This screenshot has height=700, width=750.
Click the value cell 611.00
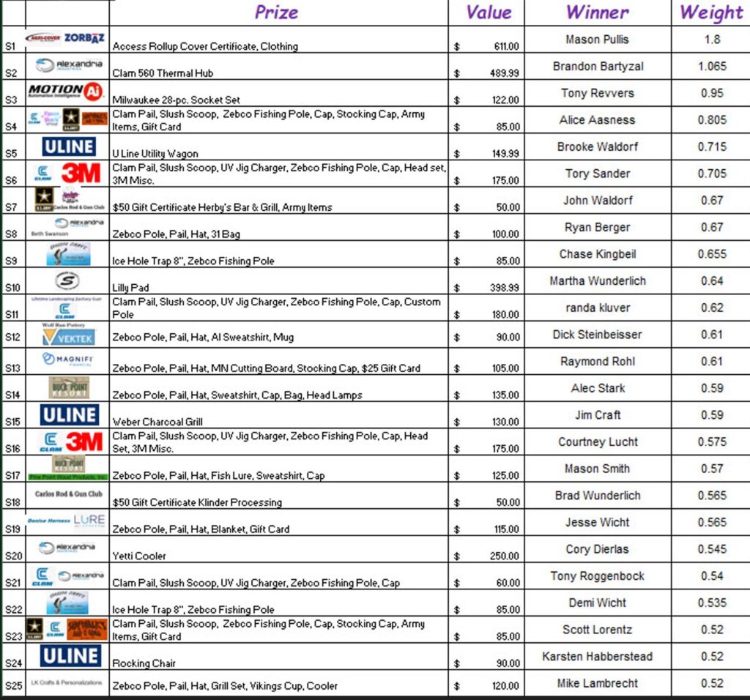coord(505,46)
